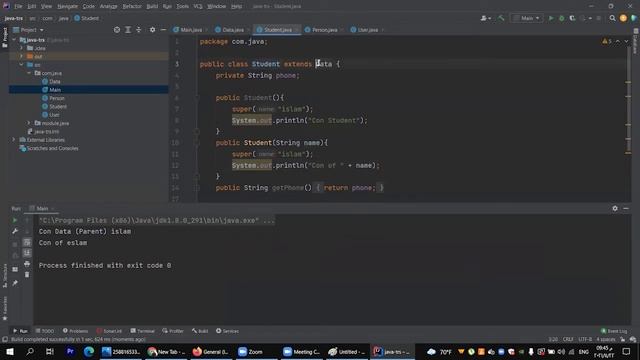
Task: Collapse the src folder
Action: click(x=22, y=64)
